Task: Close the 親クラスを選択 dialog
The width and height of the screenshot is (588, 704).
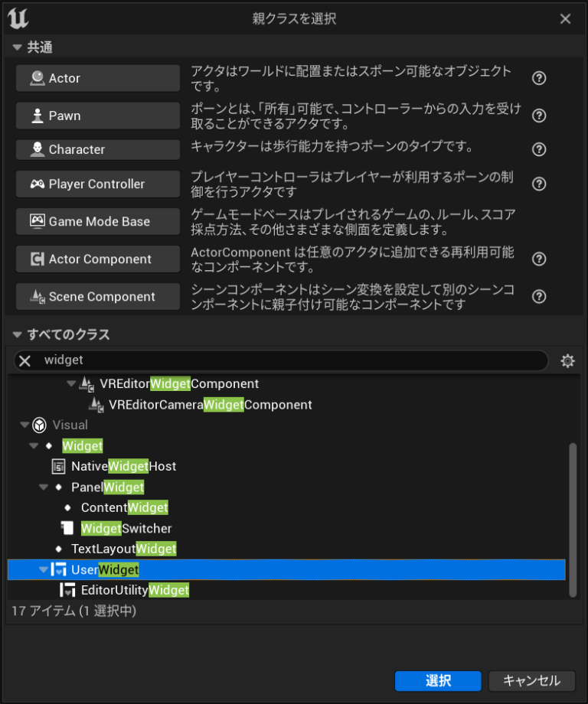Action: pos(566,19)
